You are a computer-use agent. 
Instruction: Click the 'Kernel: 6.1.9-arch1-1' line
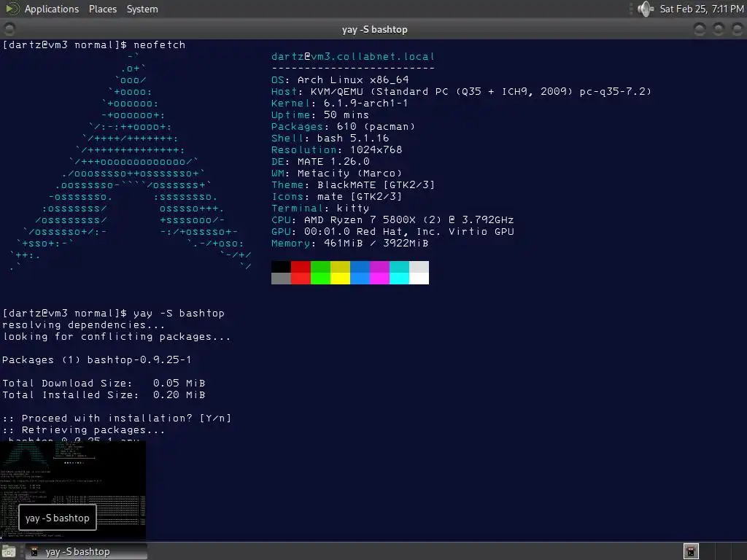pyautogui.click(x=339, y=103)
